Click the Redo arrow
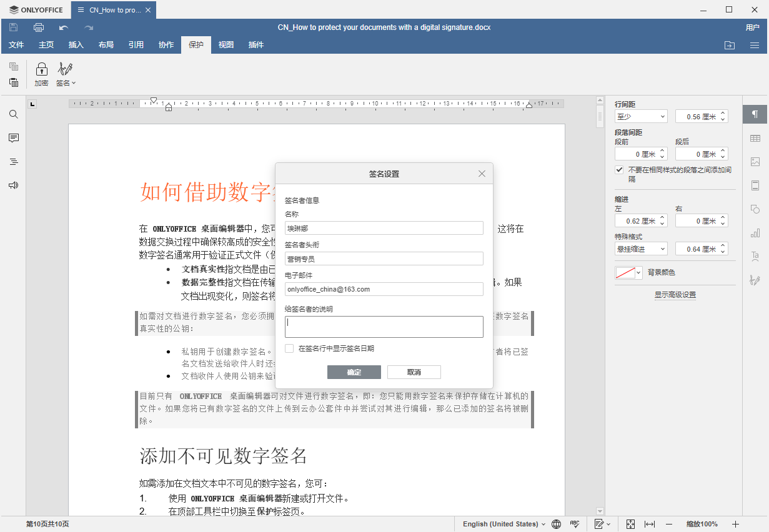 tap(89, 27)
